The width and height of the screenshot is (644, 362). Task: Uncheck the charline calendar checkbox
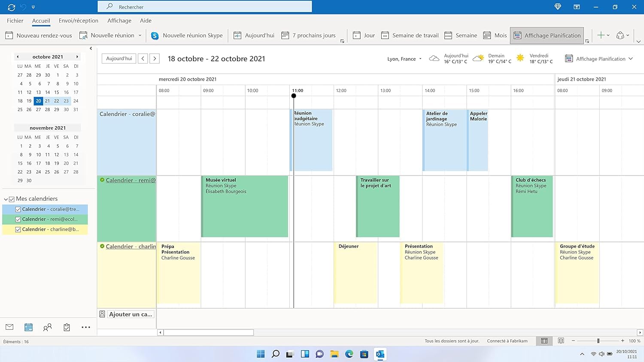[x=18, y=229]
